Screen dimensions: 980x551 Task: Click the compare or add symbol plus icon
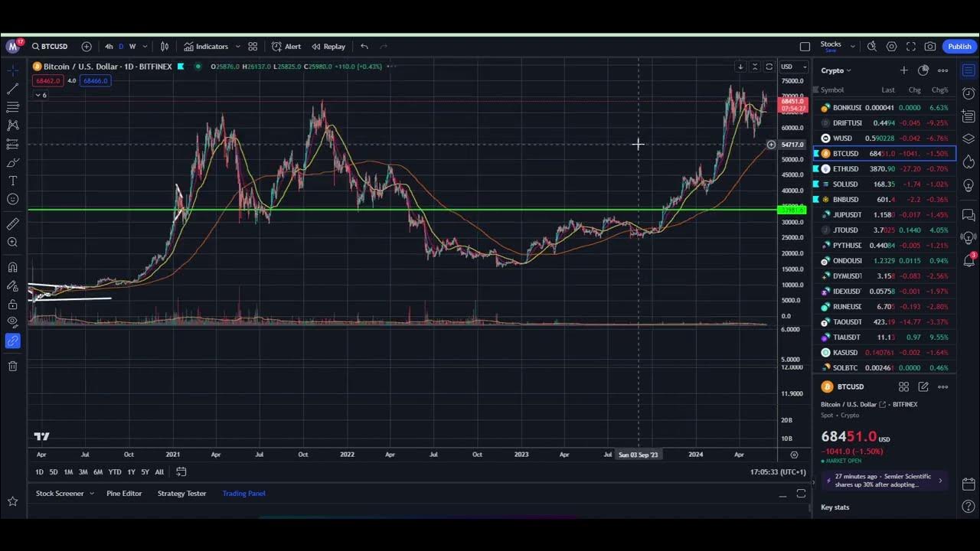[x=87, y=47]
